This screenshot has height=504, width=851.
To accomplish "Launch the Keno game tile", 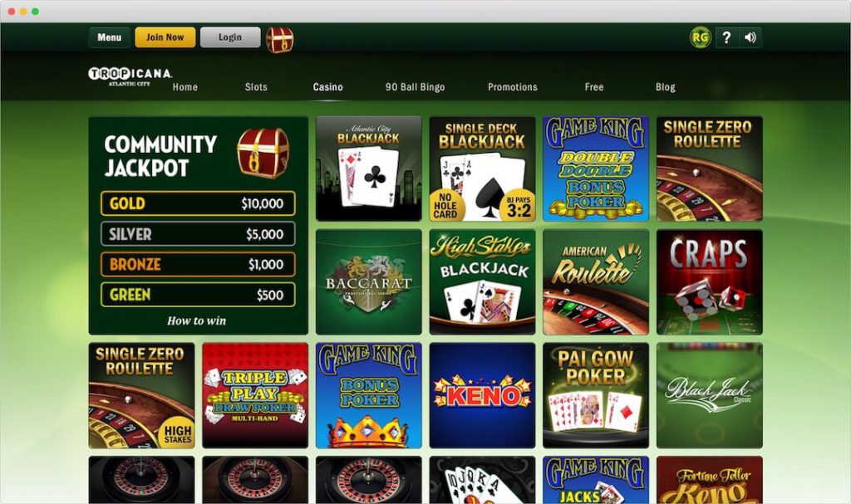I will coord(482,395).
